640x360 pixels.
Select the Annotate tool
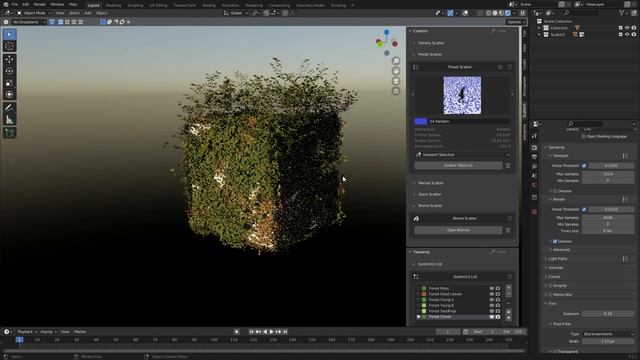[9, 108]
